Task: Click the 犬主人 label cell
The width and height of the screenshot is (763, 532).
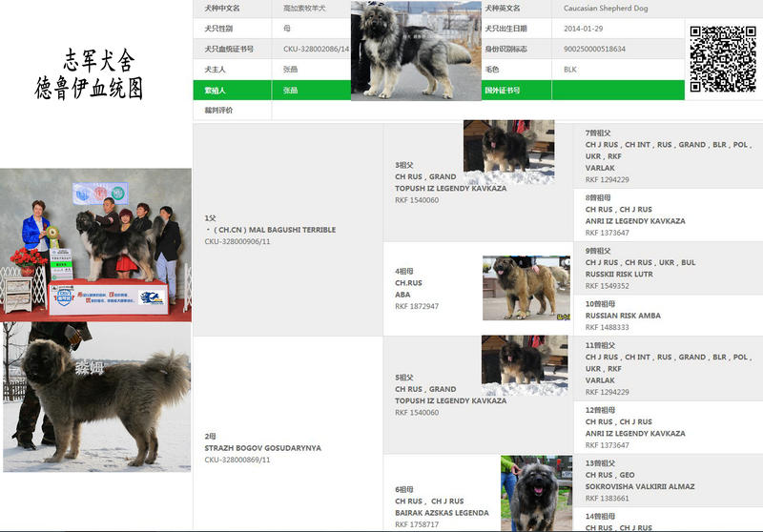Action: tap(232, 70)
